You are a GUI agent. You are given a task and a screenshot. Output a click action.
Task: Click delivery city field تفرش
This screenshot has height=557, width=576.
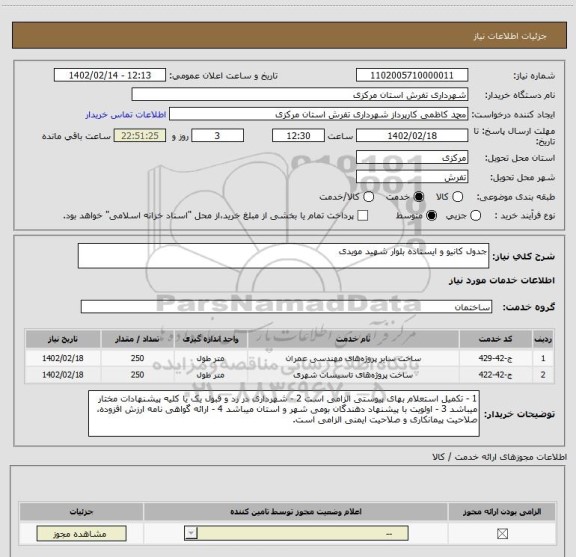tap(412, 177)
